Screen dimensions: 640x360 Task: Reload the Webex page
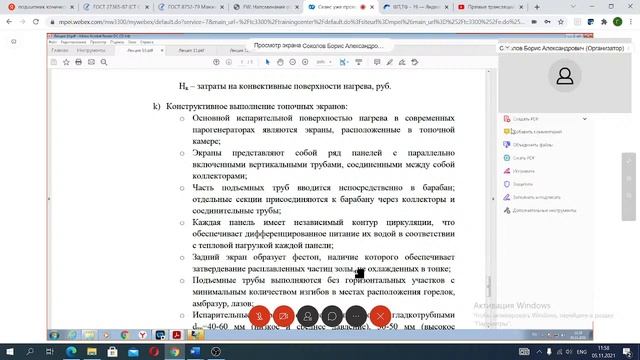[x=36, y=22]
